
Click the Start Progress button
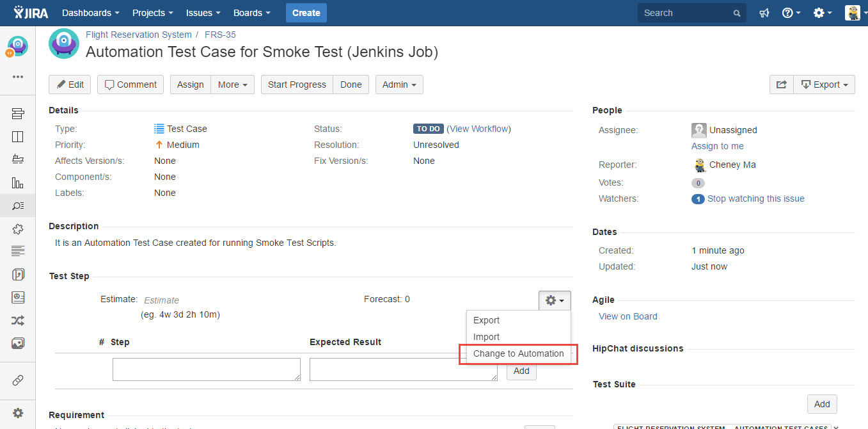pyautogui.click(x=297, y=85)
